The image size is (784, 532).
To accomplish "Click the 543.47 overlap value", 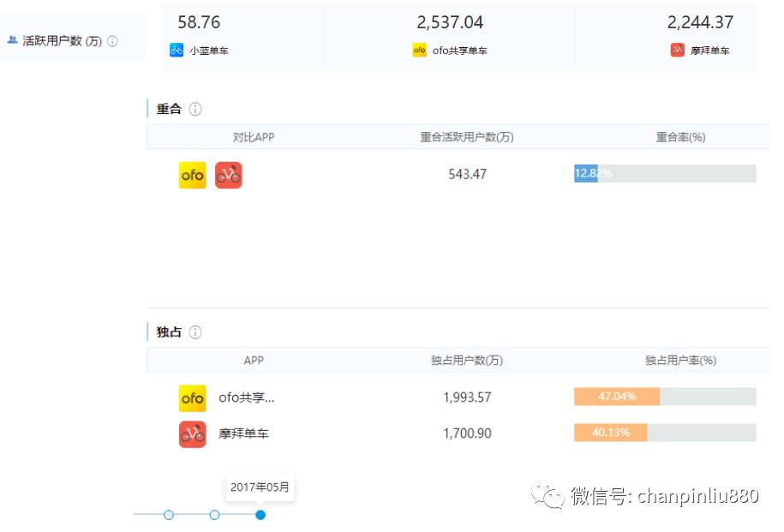I will [x=468, y=174].
